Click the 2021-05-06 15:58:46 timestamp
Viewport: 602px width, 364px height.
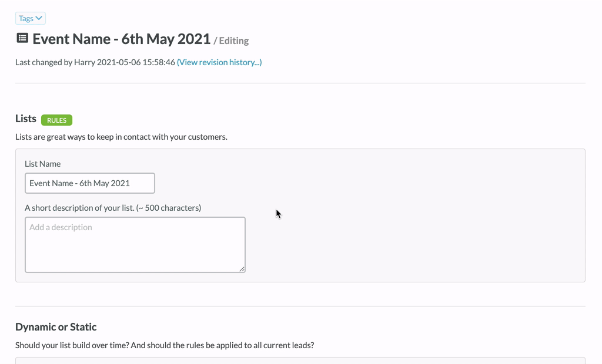(136, 62)
